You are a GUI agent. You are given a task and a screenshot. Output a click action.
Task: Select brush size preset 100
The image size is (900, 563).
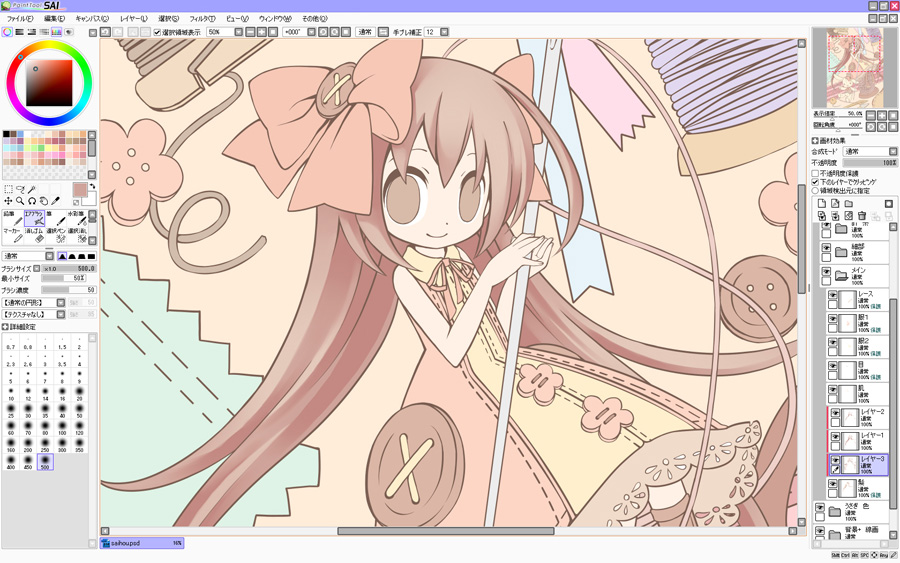pos(63,427)
